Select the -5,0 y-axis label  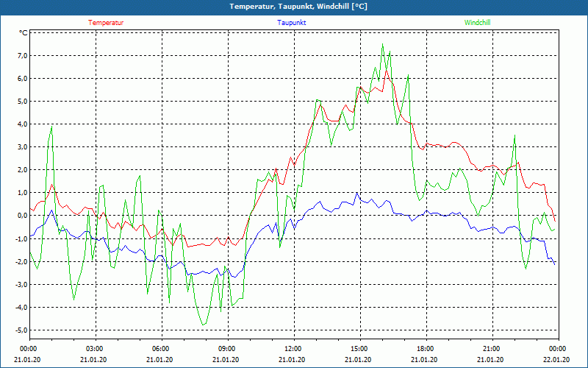point(21,330)
